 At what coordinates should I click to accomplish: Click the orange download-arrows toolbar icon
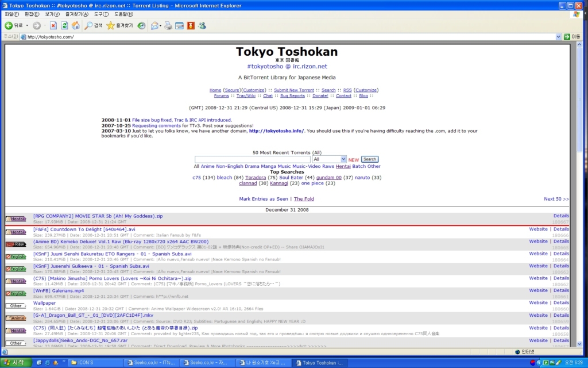[191, 25]
